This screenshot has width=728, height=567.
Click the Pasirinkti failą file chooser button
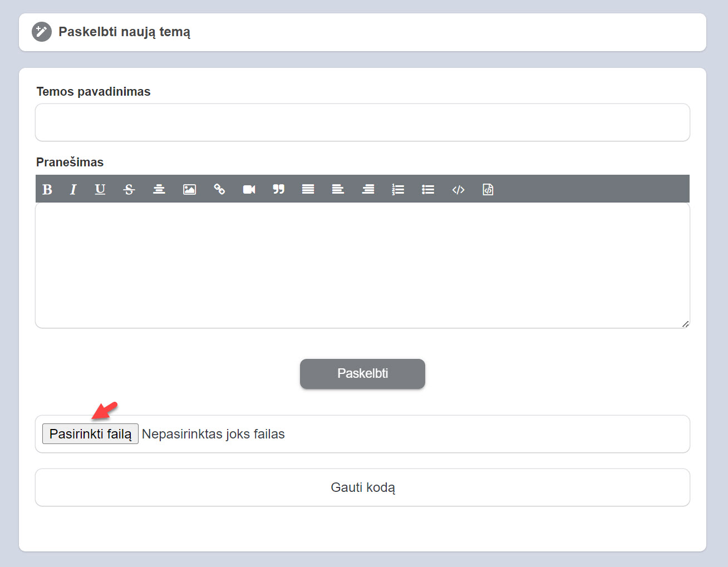click(x=90, y=434)
